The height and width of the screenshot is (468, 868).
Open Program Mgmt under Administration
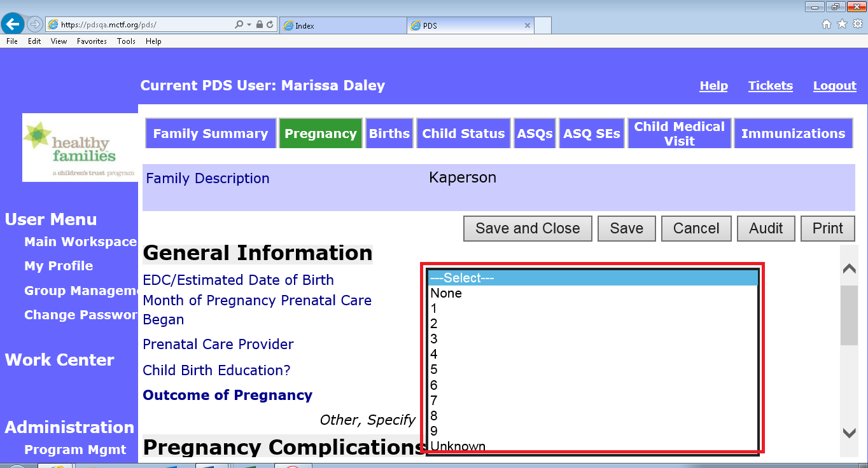point(75,450)
